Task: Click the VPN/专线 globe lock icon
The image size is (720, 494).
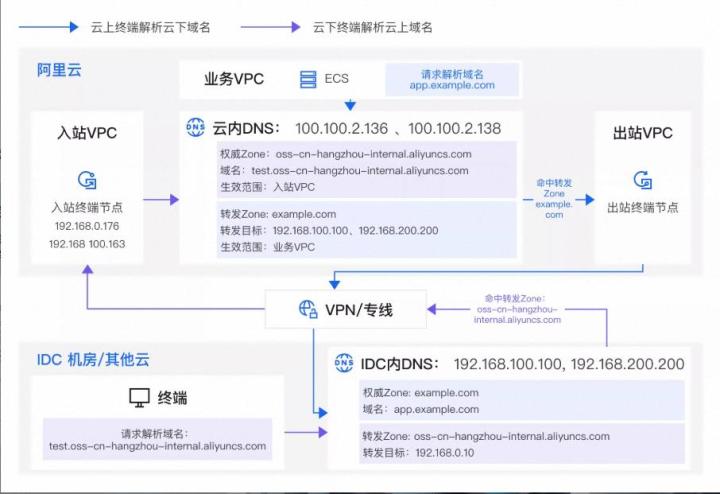Action: click(x=308, y=309)
